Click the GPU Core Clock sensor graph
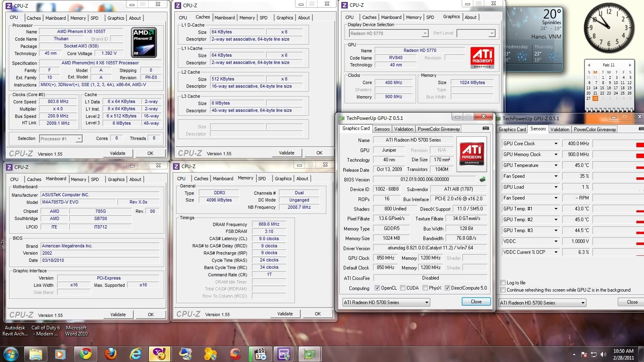Viewport: 644px width, 362px height. click(x=618, y=144)
